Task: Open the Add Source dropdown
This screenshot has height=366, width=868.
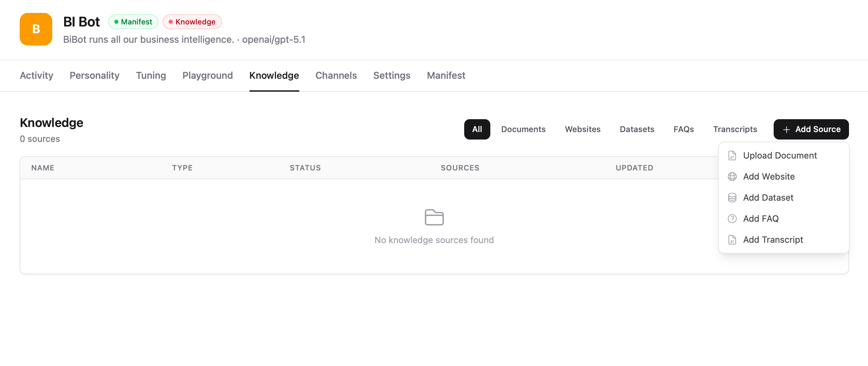Action: [x=811, y=129]
